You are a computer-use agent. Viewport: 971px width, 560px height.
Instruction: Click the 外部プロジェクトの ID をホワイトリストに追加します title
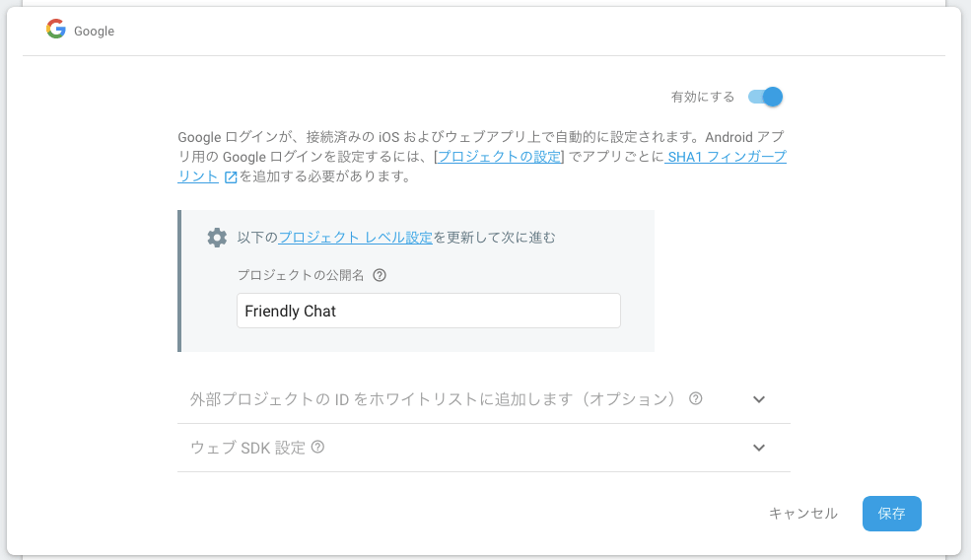pyautogui.click(x=432, y=399)
